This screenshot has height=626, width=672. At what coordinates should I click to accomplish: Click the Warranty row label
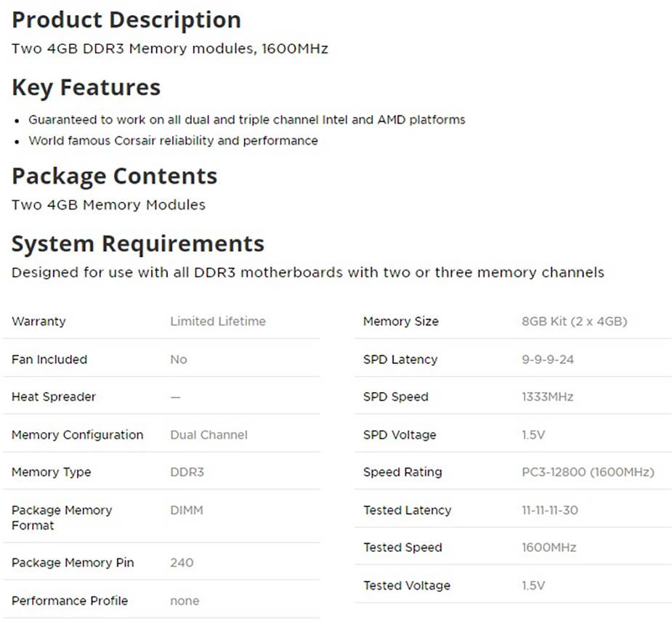tap(39, 321)
